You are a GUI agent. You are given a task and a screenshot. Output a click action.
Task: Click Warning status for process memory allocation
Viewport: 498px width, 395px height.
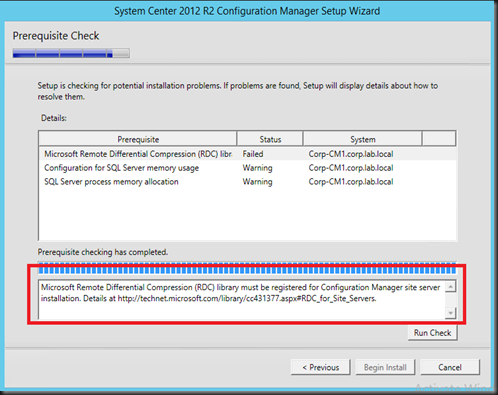pos(257,182)
